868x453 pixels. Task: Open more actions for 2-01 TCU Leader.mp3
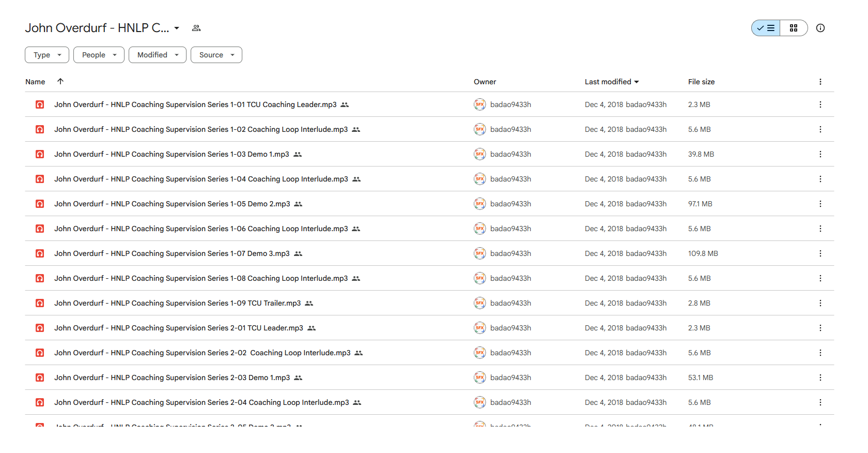click(820, 328)
